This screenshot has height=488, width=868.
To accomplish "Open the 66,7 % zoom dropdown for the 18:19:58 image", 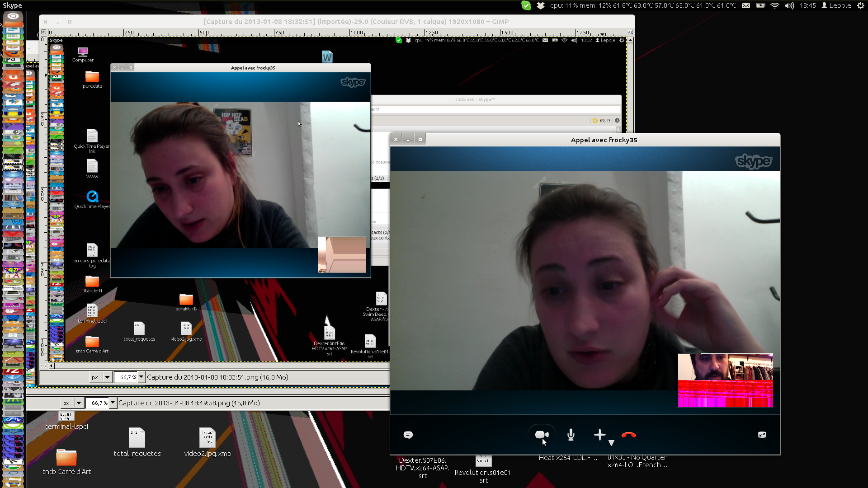I will (113, 403).
